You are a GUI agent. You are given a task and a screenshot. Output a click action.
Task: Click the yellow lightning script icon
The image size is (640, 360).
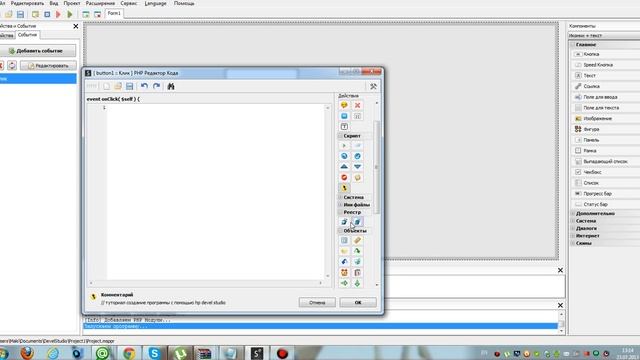[x=344, y=188]
